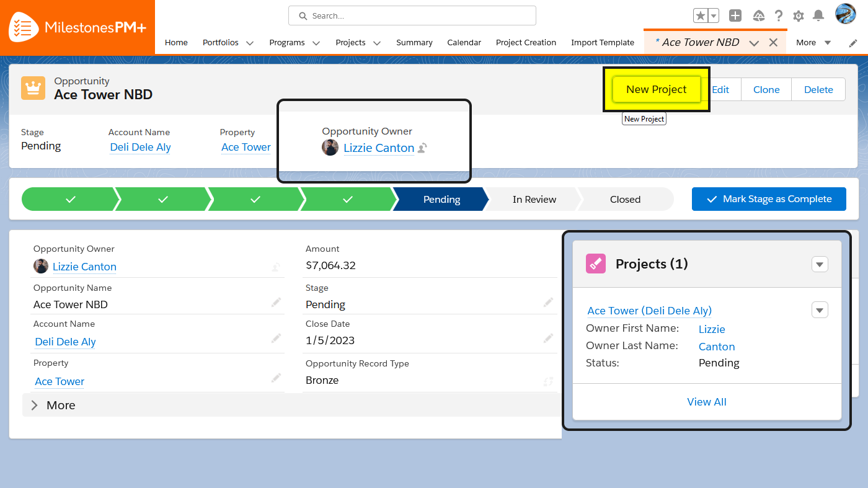Image resolution: width=868 pixels, height=488 pixels.
Task: Select the In Review stage in path
Action: (534, 199)
